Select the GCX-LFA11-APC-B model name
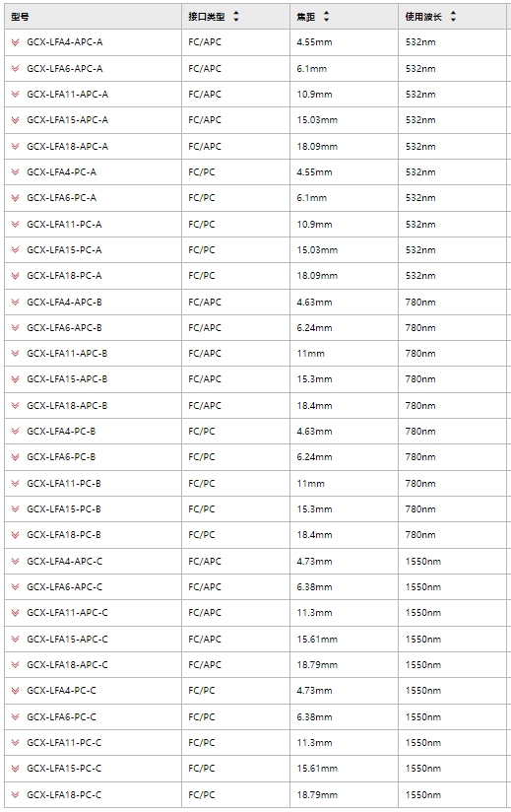 tap(67, 354)
